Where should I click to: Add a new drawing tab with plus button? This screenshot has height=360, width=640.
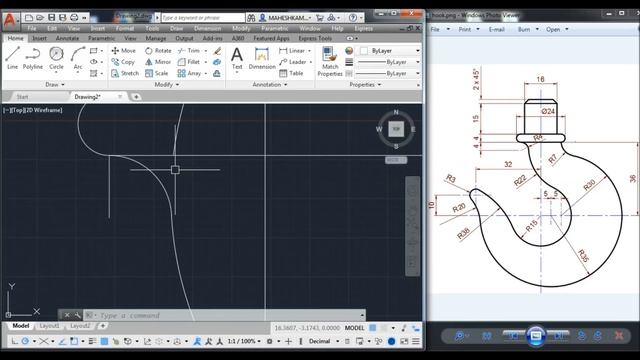coord(136,97)
